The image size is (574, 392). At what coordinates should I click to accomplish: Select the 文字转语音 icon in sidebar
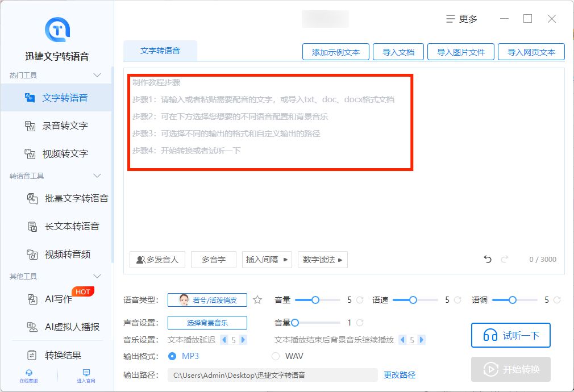coord(30,98)
